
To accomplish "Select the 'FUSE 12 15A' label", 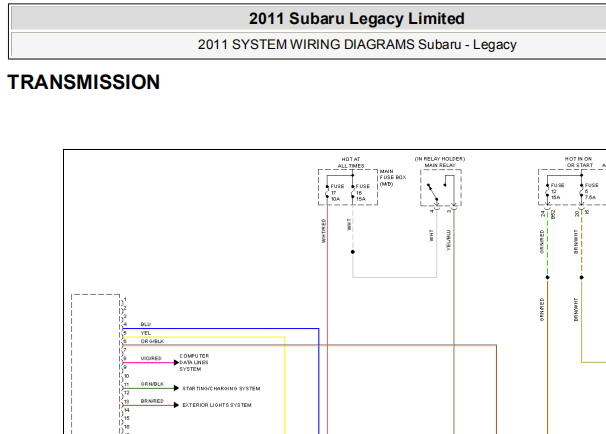I will coord(557,191).
